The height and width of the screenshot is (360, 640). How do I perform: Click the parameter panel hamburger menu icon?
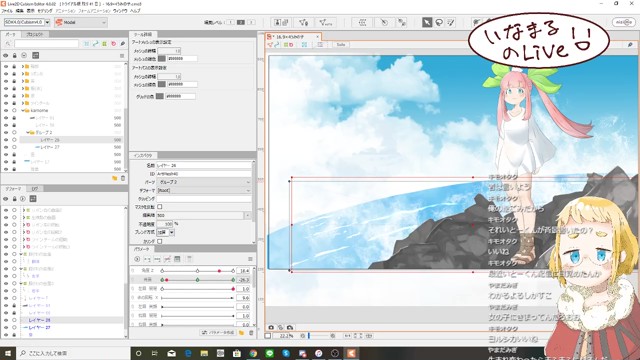[x=250, y=259]
